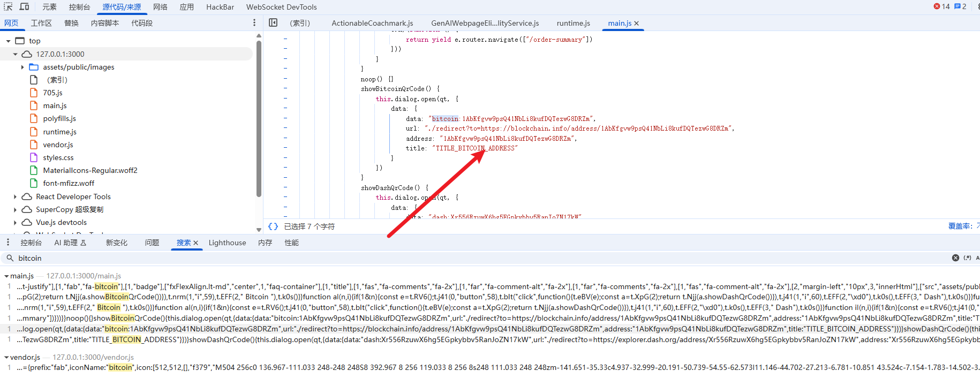Image resolution: width=980 pixels, height=378 pixels.
Task: Collapse main.js search results group
Action: 6,276
